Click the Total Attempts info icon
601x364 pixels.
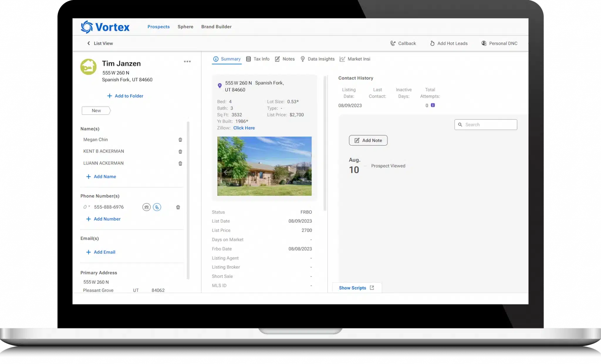tap(433, 105)
